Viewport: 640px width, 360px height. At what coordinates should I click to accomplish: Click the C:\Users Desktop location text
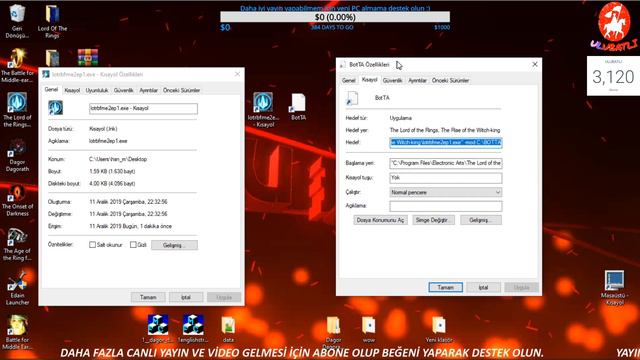pos(118,159)
